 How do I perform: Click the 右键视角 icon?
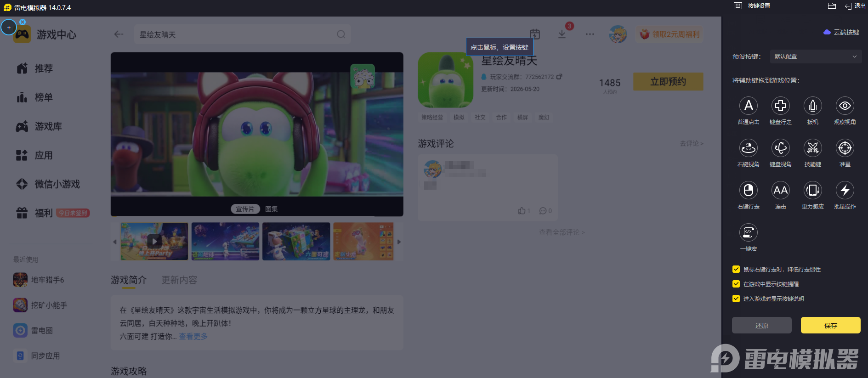[x=749, y=148]
